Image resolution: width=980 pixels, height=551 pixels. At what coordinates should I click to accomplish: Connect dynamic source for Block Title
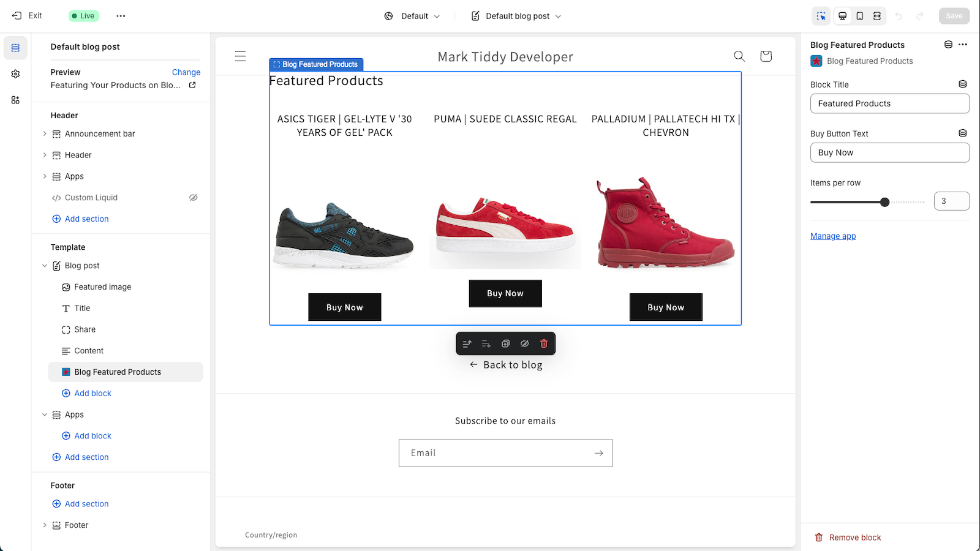(x=963, y=84)
